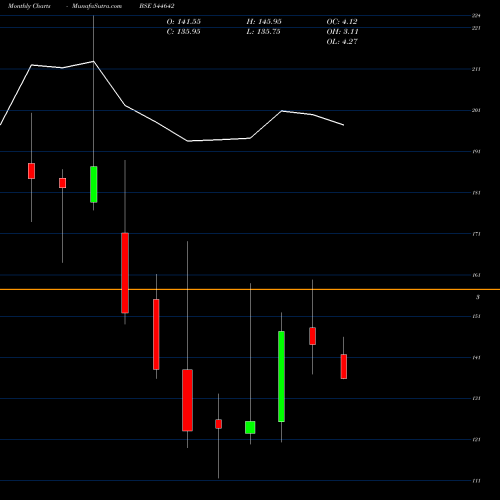The height and width of the screenshot is (500, 500).
Task: Click the 131 price axis label
Action: click(476, 398)
